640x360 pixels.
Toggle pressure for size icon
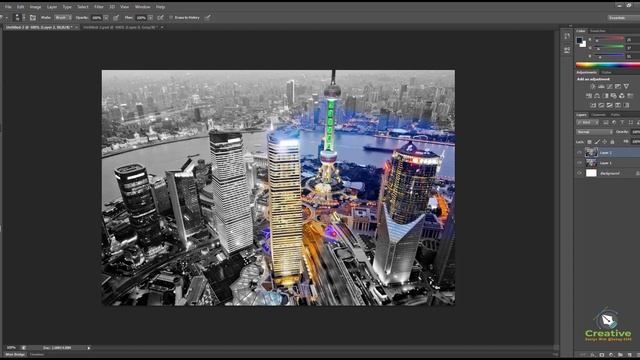pyautogui.click(x=208, y=18)
